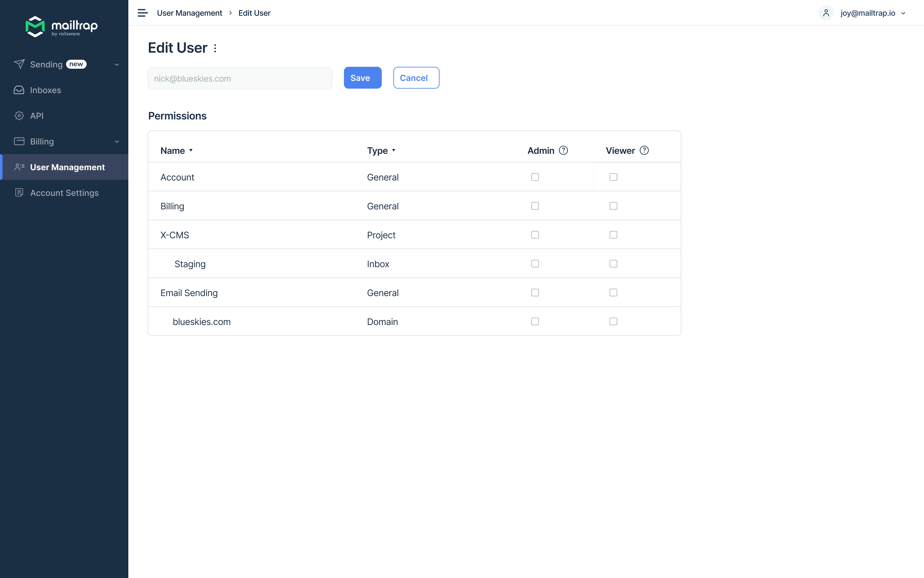
Task: Check Admin permission for X-CMS
Action: tap(535, 235)
